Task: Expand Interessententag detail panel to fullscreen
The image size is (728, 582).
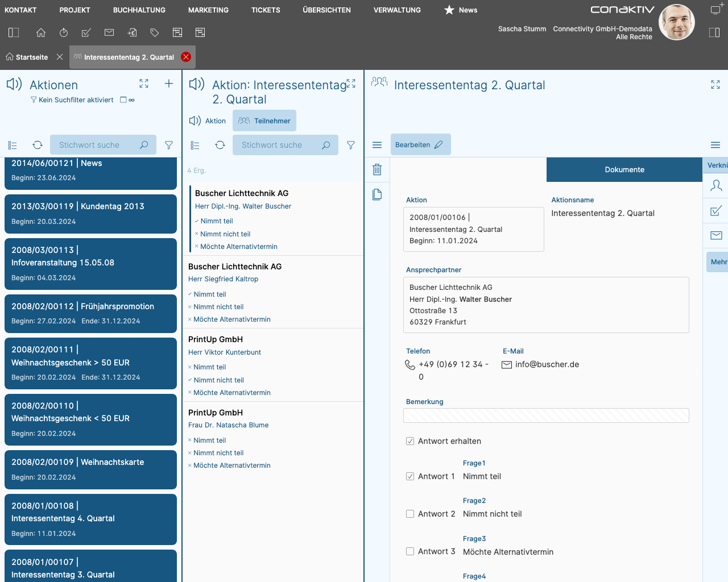Action: pyautogui.click(x=715, y=85)
